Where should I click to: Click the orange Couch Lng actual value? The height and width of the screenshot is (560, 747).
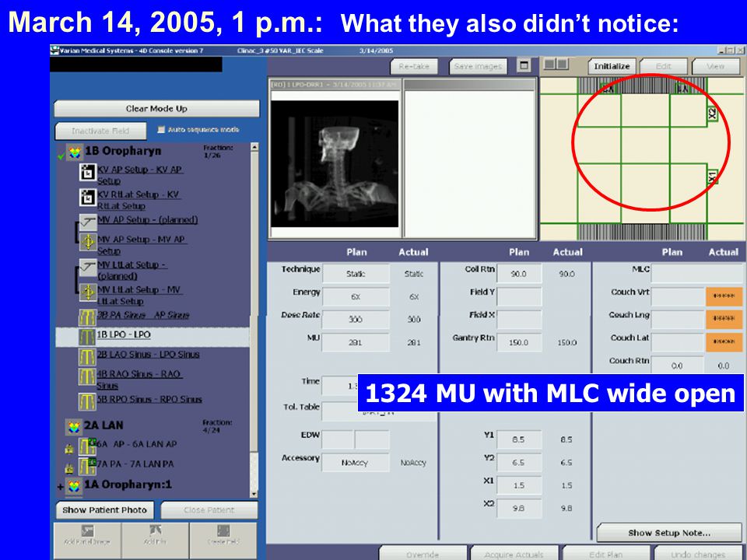pos(724,319)
